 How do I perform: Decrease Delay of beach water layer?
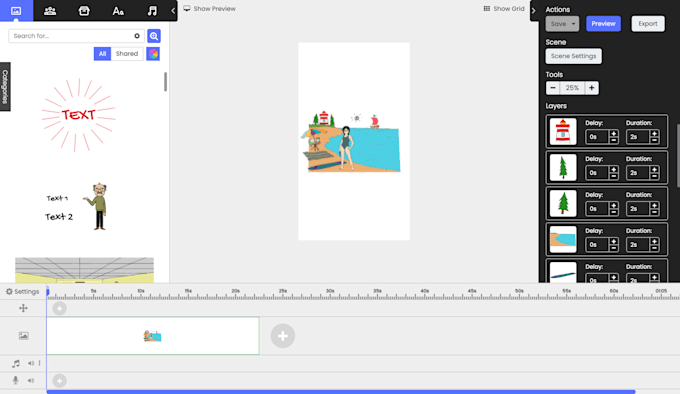coord(613,248)
